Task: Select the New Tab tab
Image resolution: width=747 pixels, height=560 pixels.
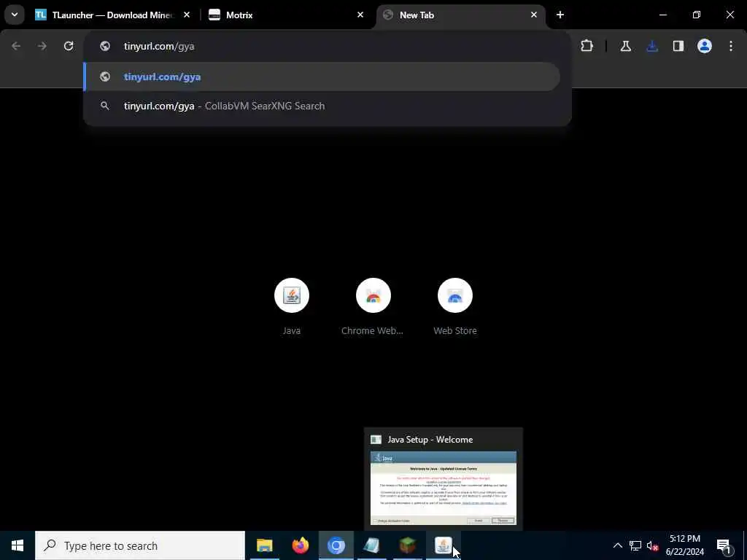Action: click(x=460, y=15)
